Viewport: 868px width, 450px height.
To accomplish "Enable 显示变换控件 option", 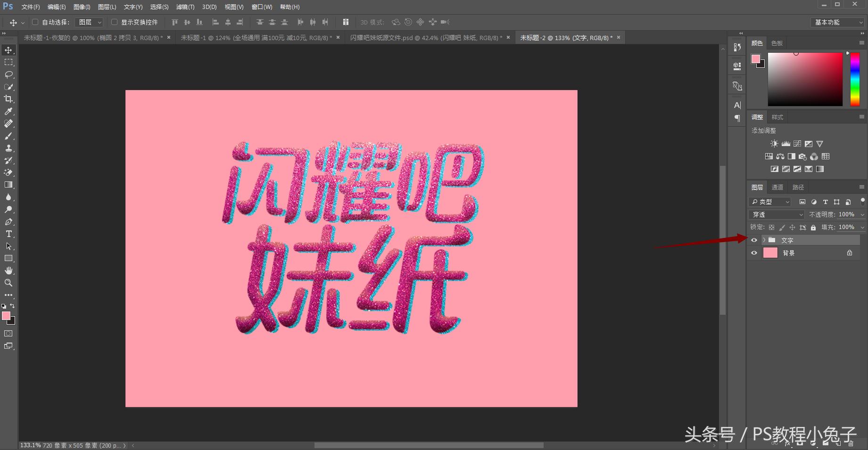I will pos(114,22).
